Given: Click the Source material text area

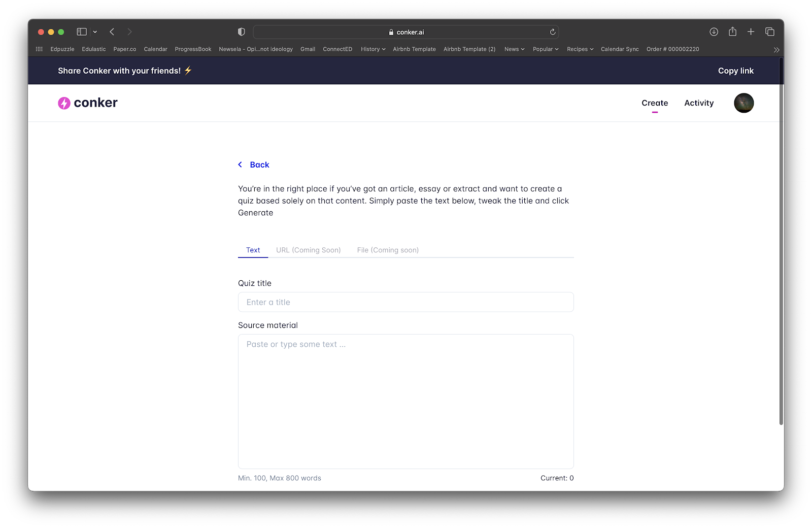Looking at the screenshot, I should click(406, 401).
